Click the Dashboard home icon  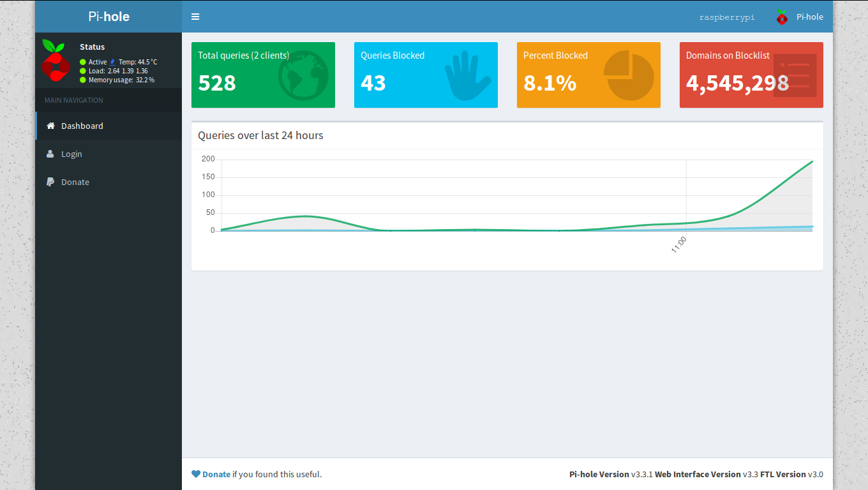coord(51,126)
